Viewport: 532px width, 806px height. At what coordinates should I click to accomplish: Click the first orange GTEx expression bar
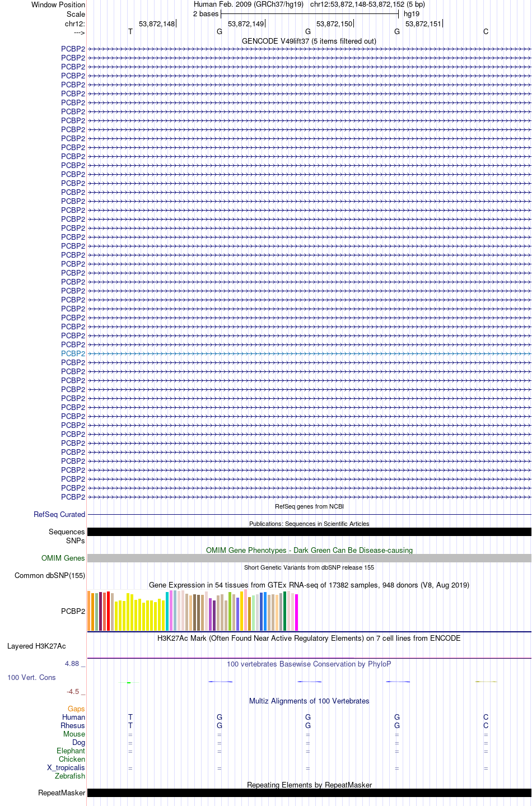[x=89, y=611]
